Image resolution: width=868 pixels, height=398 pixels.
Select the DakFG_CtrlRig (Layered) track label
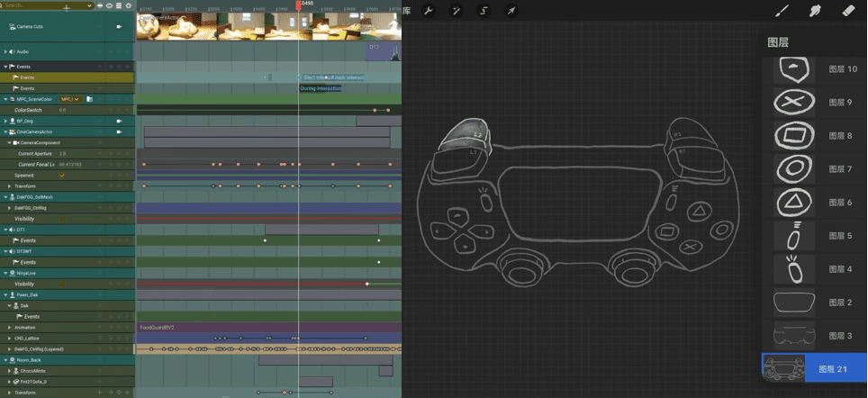pyautogui.click(x=39, y=348)
